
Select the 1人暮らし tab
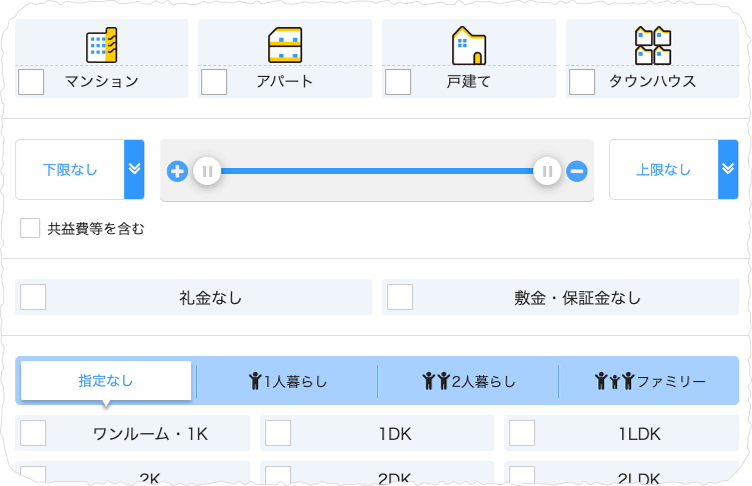tap(288, 381)
